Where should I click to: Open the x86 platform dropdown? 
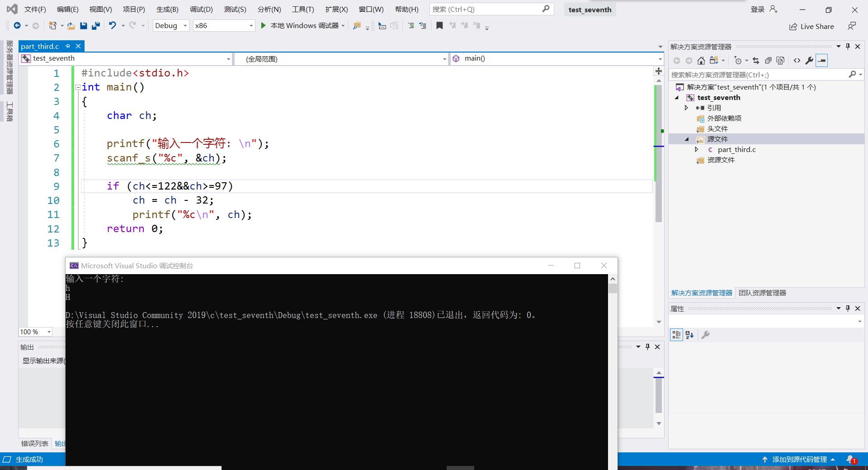223,26
